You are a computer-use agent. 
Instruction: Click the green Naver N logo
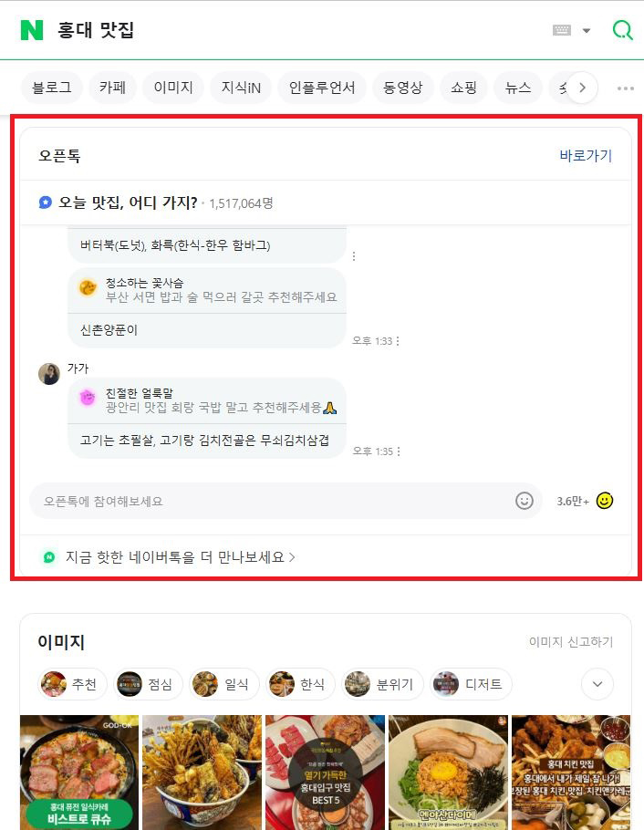tap(32, 30)
